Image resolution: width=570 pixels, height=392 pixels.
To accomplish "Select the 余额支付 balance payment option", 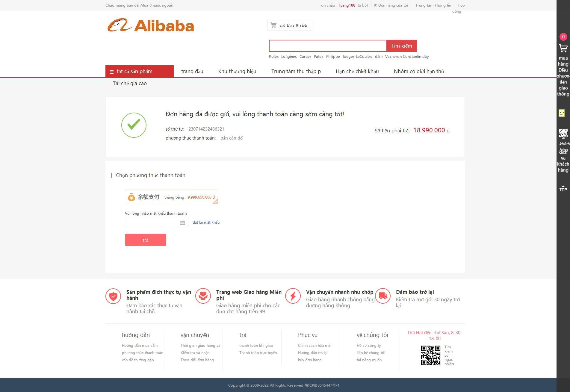I will (x=171, y=197).
